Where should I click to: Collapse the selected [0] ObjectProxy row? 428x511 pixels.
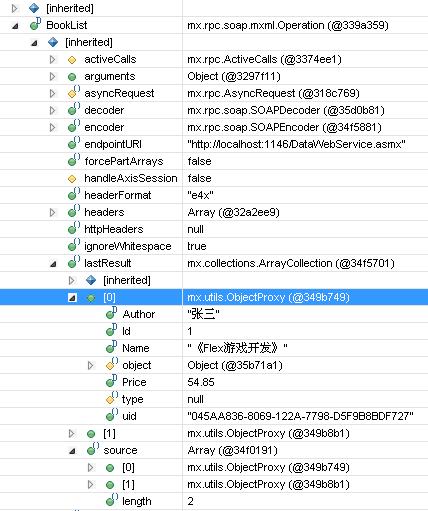click(72, 297)
